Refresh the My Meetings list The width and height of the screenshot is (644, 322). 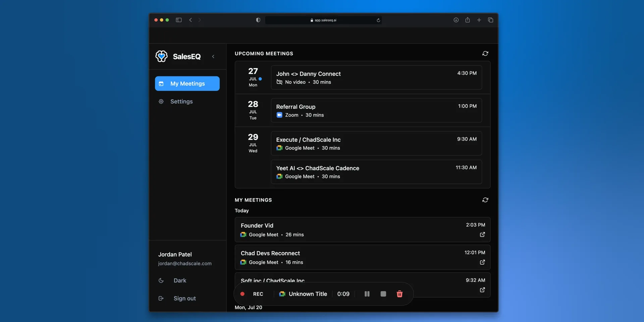485,200
